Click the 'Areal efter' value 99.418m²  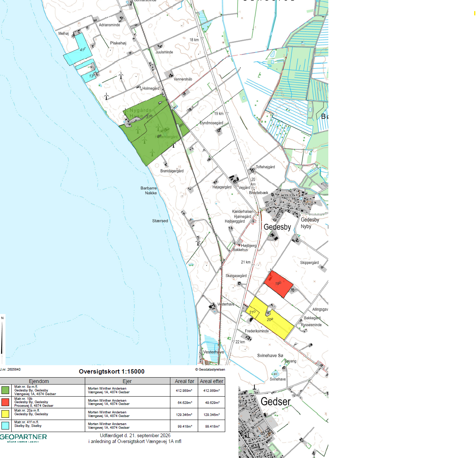212,426
